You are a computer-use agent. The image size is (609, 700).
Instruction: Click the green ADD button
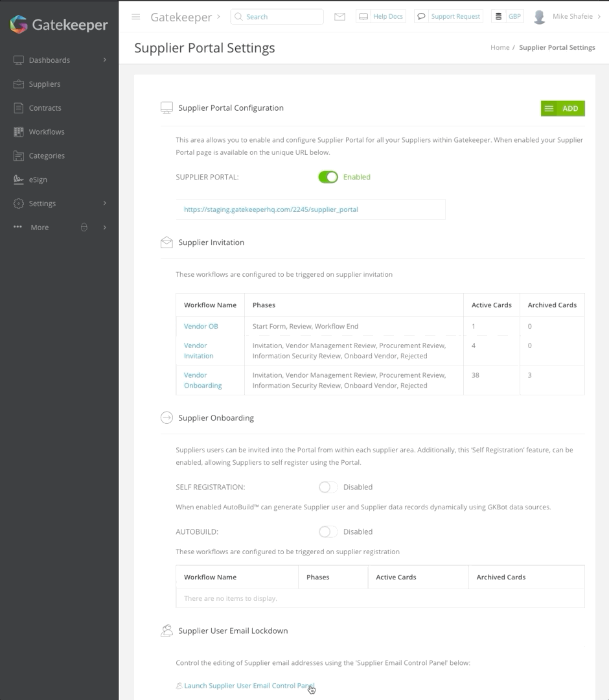click(562, 108)
